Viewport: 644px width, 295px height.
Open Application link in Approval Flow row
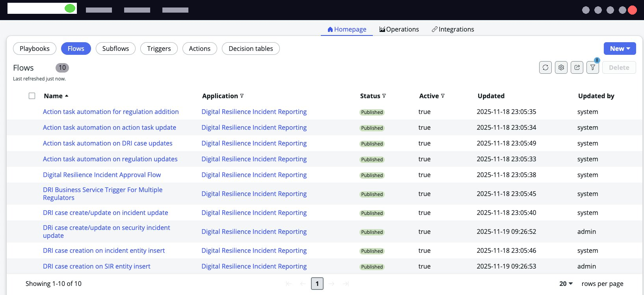254,175
